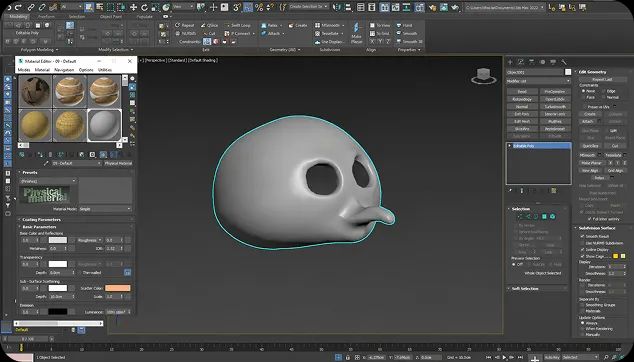Viewport: 634px width, 362px height.
Task: Open Select by Name list icon
Action: coord(99,7)
